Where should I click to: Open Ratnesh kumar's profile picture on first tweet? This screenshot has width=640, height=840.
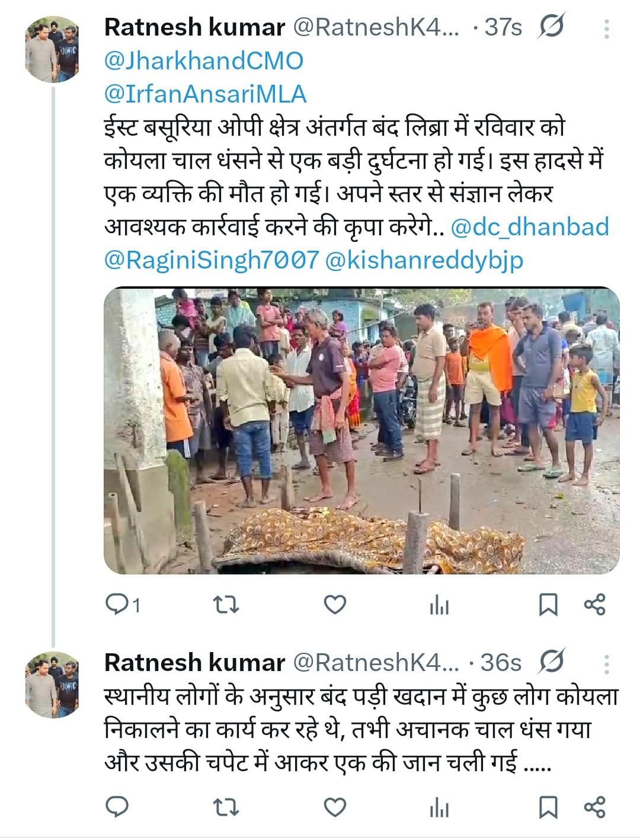point(52,49)
